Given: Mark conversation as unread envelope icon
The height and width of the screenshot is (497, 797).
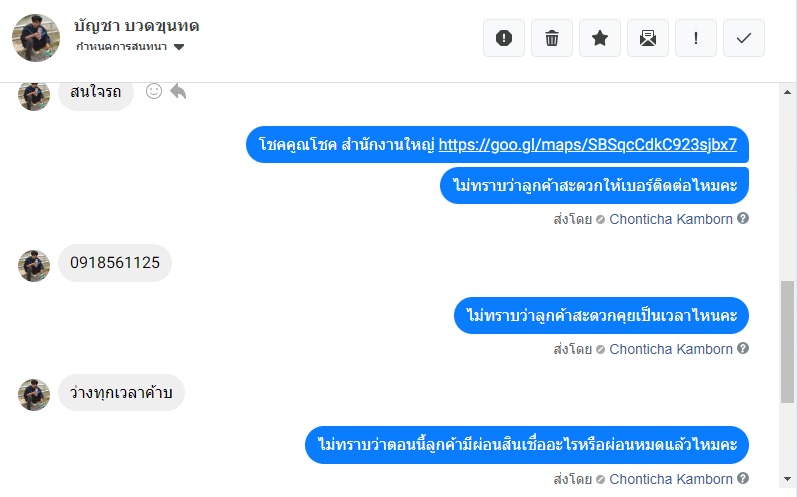Looking at the screenshot, I should 648,38.
